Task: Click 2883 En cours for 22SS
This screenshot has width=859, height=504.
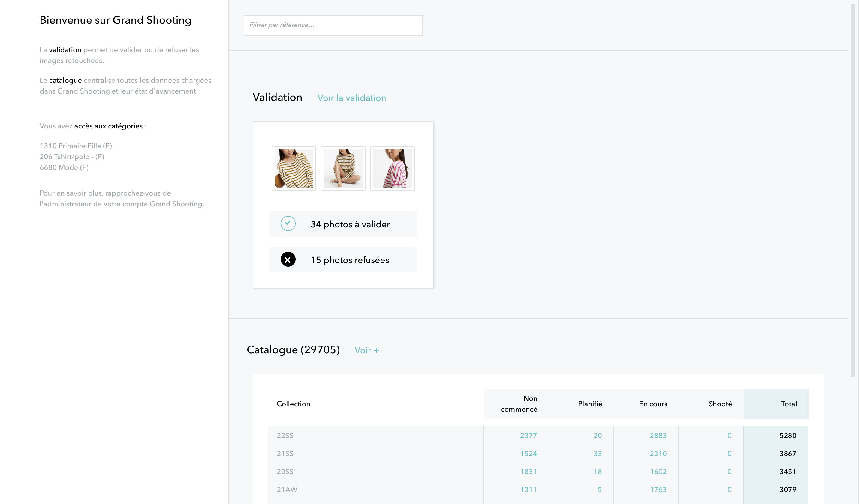Action: (x=658, y=435)
